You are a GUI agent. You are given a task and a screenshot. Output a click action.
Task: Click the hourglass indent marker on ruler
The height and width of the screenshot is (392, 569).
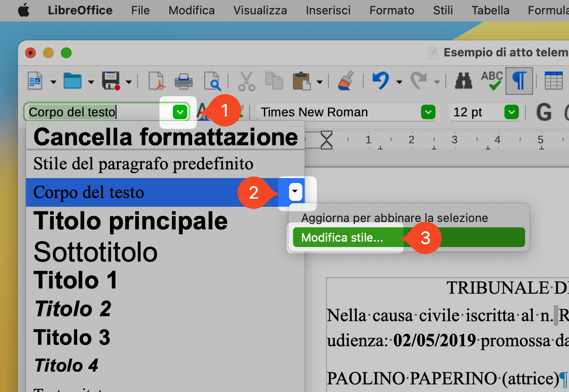pyautogui.click(x=327, y=141)
